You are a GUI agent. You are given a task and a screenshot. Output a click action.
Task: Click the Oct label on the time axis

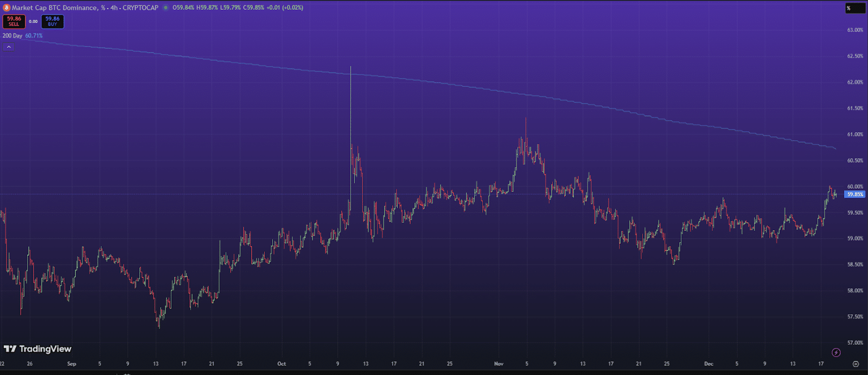282,364
